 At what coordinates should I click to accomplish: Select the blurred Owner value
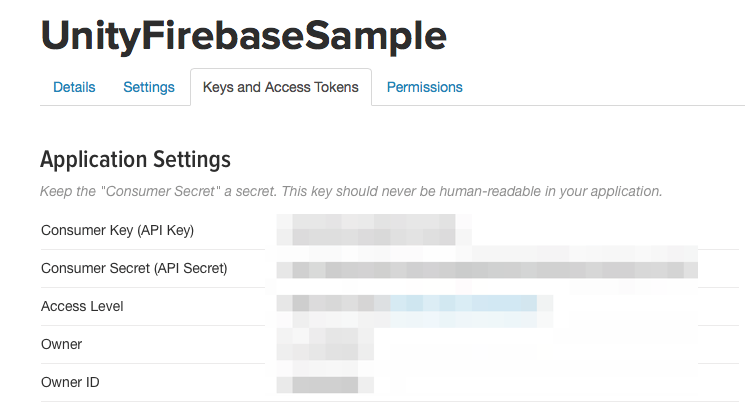click(324, 344)
